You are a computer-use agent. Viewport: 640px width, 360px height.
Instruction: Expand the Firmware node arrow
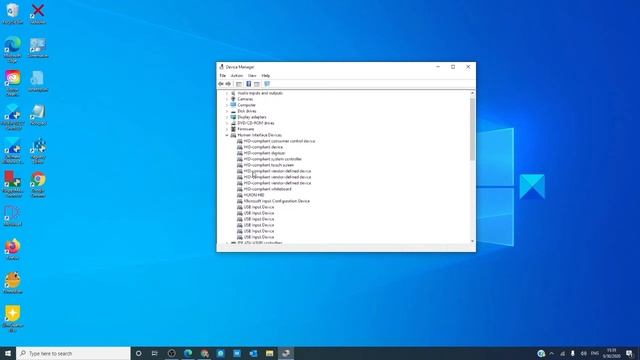coord(227,129)
